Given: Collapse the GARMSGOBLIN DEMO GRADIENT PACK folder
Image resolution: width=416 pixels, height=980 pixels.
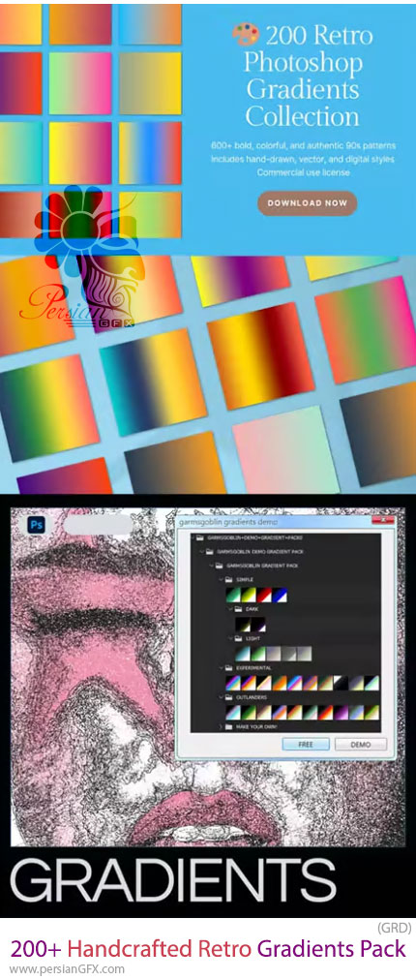Looking at the screenshot, I should pyautogui.click(x=201, y=551).
